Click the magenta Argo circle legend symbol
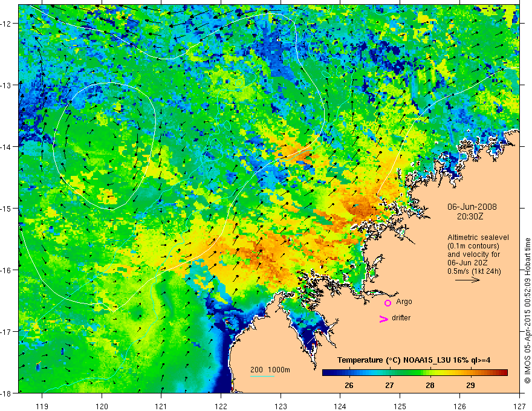The height and width of the screenshot is (411, 532). coord(388,303)
